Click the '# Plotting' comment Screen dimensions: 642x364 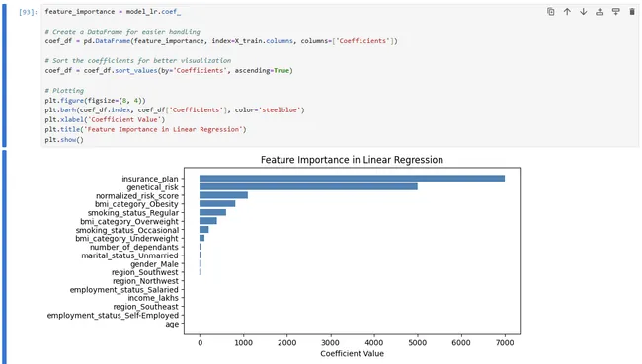pyautogui.click(x=64, y=90)
